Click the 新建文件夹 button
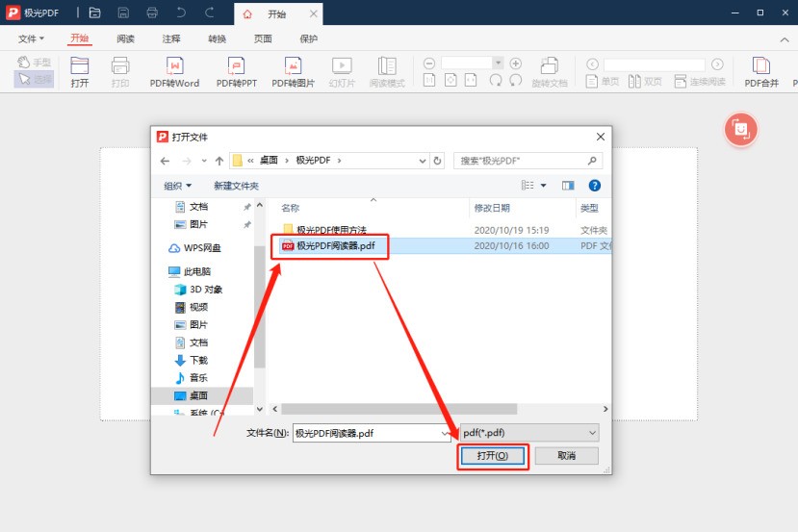798x532 pixels. pyautogui.click(x=236, y=186)
